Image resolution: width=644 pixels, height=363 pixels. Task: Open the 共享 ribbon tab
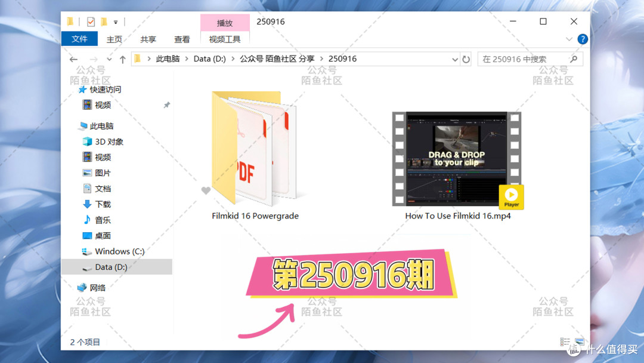(x=148, y=39)
